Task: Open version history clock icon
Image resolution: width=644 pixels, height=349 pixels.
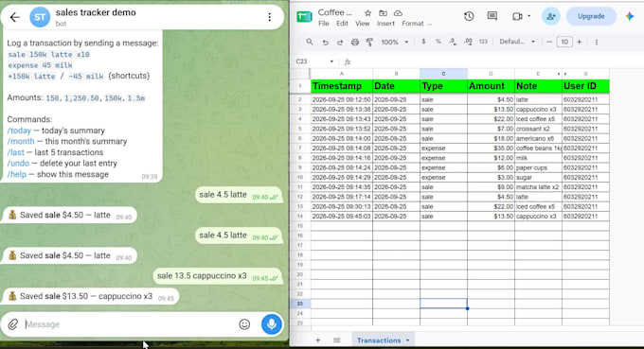Action: [469, 16]
